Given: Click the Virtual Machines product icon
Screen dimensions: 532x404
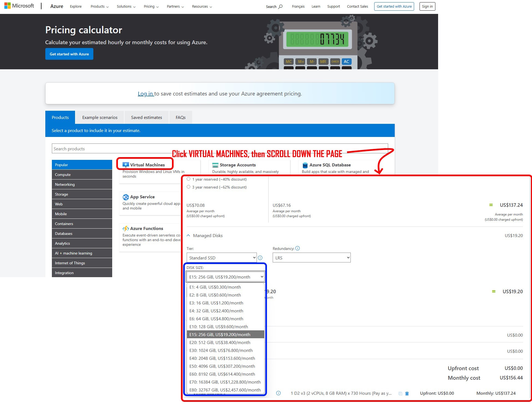Looking at the screenshot, I should [126, 165].
